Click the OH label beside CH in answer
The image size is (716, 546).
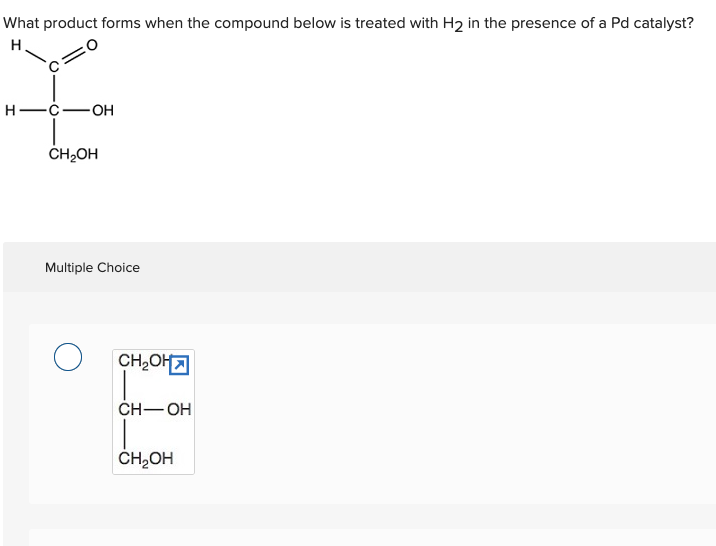pos(179,410)
